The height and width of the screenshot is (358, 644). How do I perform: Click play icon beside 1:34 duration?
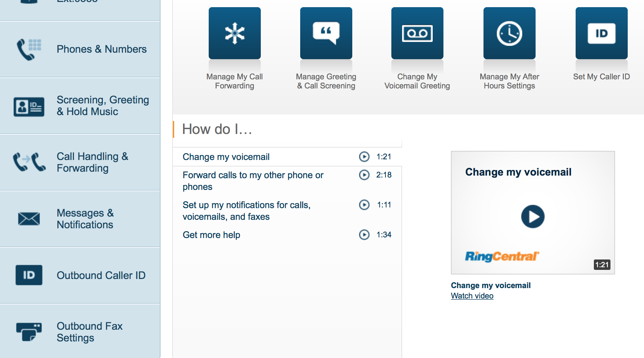click(x=364, y=235)
